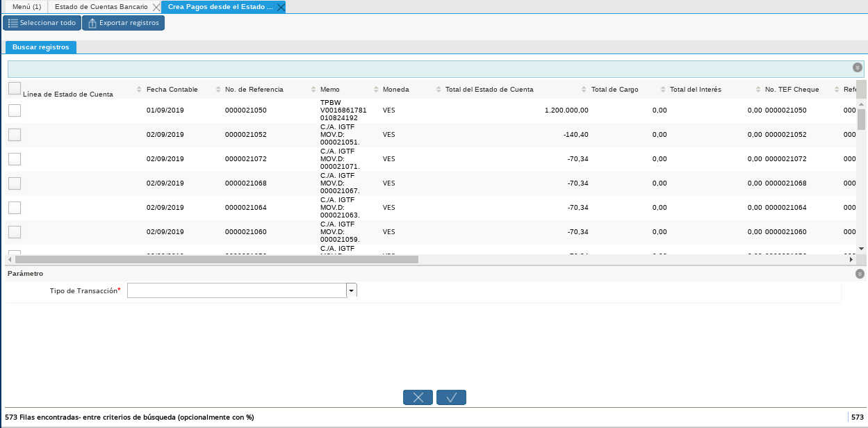
Task: Close the Estado de Cuentas Bancario tab
Action: pos(156,7)
